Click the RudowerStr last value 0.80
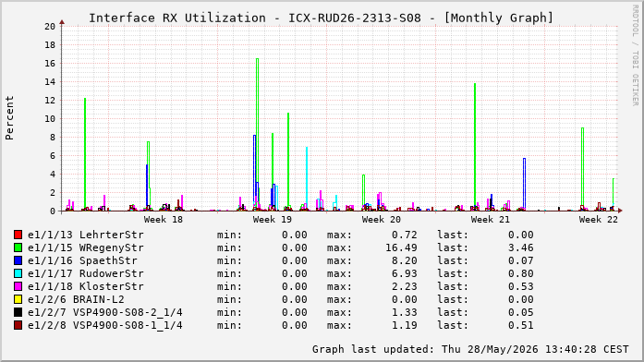Screen dimensions: 644x362 [521, 273]
